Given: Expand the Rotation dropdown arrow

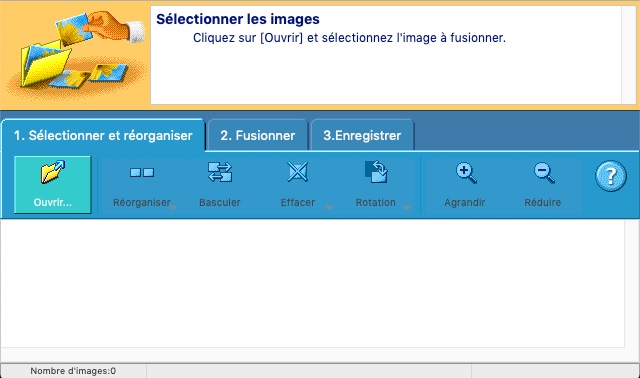Looking at the screenshot, I should click(x=407, y=207).
